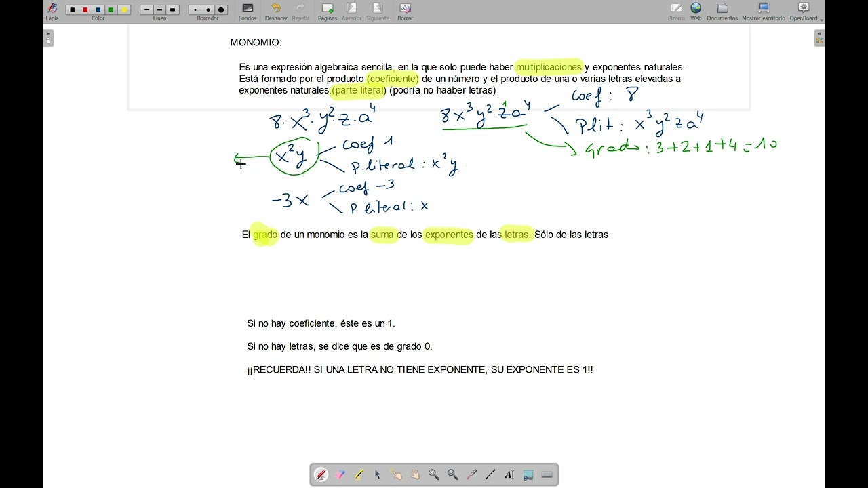Open the Fondos backgrounds option
The width and height of the screenshot is (868, 488).
(x=248, y=11)
